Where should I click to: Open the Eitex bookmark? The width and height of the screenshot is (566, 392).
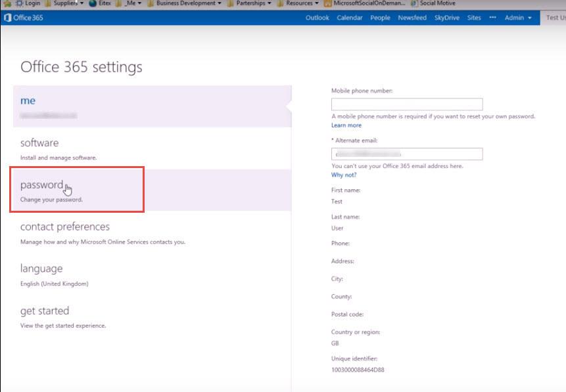tap(100, 3)
